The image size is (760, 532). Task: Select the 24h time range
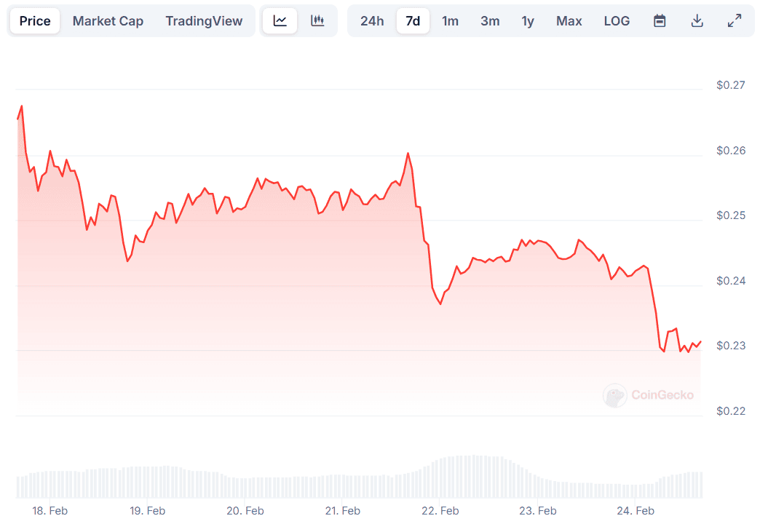(372, 21)
